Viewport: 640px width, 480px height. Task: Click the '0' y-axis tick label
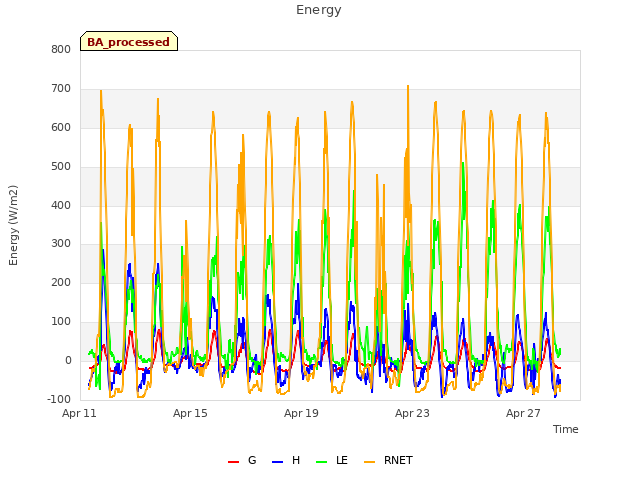click(69, 360)
